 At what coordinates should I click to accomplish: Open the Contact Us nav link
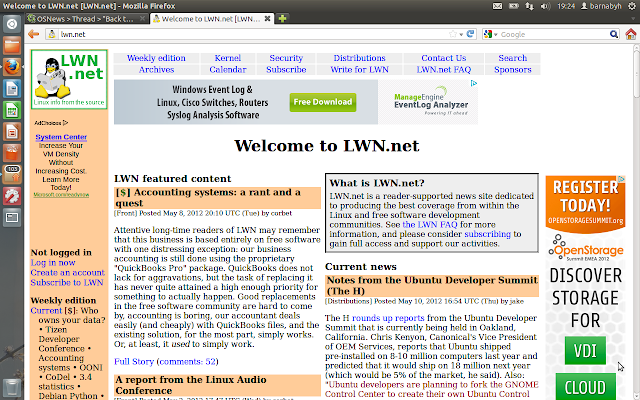coord(444,58)
